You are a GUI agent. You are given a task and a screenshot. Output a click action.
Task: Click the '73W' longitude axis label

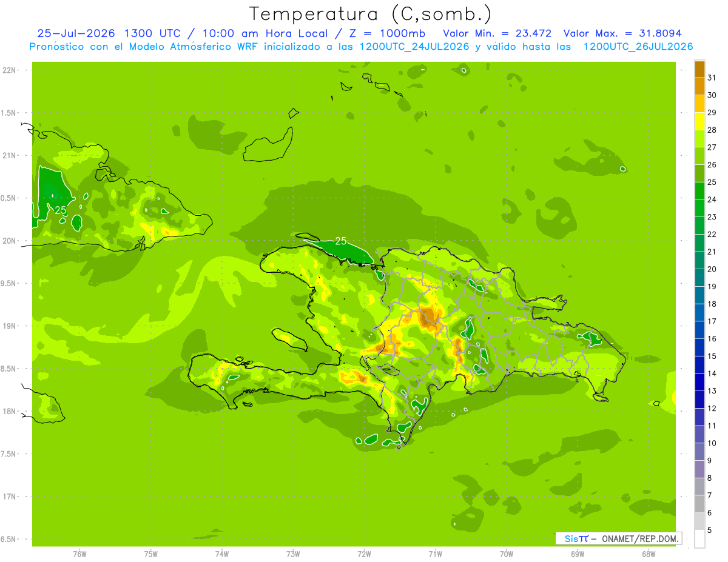[x=293, y=554]
